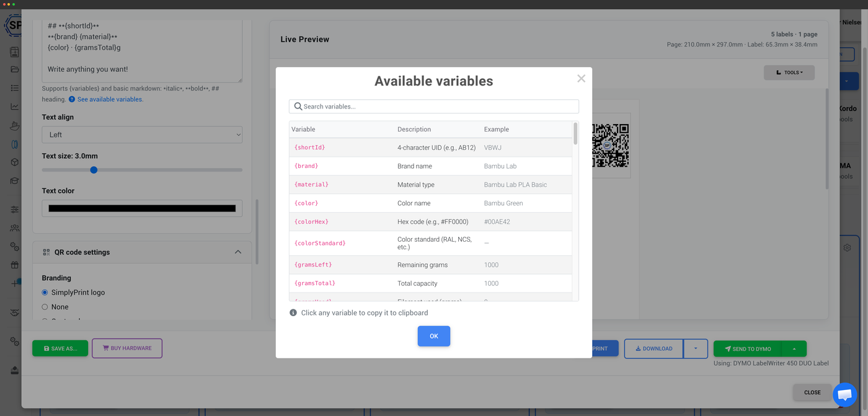Close the Available variables dialog with X
Screen dimensions: 868x416
pyautogui.click(x=581, y=78)
